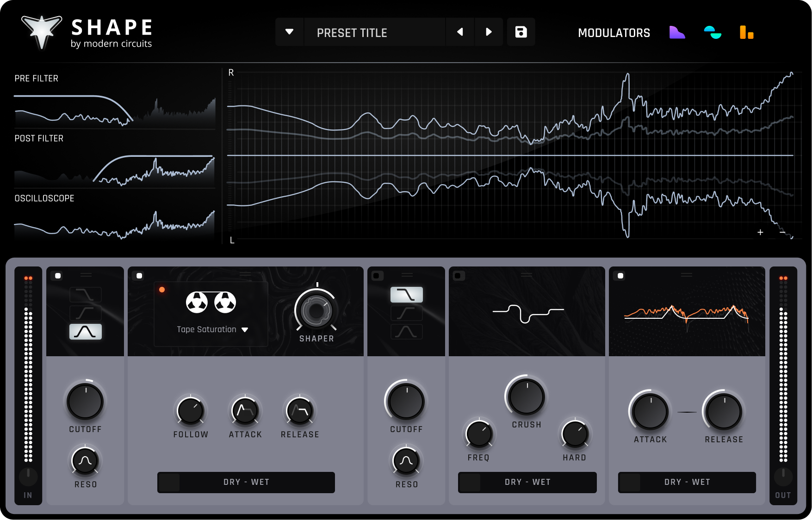Click the envelope DRY - WET slider
Image resolution: width=812 pixels, height=520 pixels.
pyautogui.click(x=687, y=482)
